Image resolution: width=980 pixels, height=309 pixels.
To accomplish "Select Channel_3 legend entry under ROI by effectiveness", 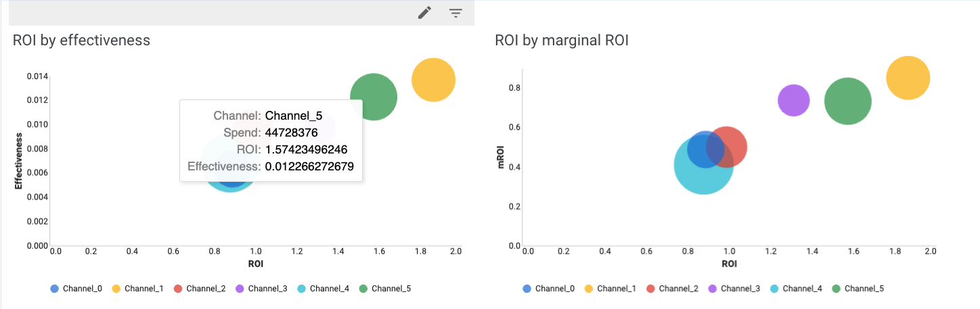I will tap(261, 289).
